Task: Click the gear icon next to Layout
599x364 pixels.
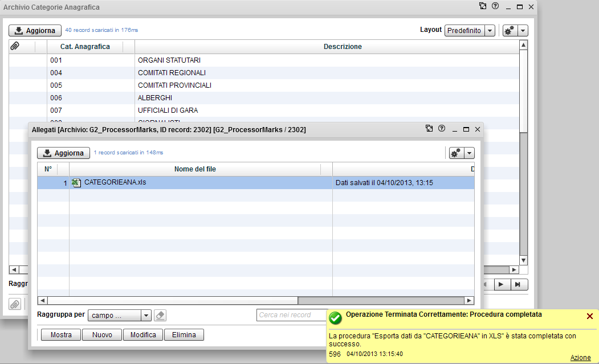Action: click(x=509, y=31)
